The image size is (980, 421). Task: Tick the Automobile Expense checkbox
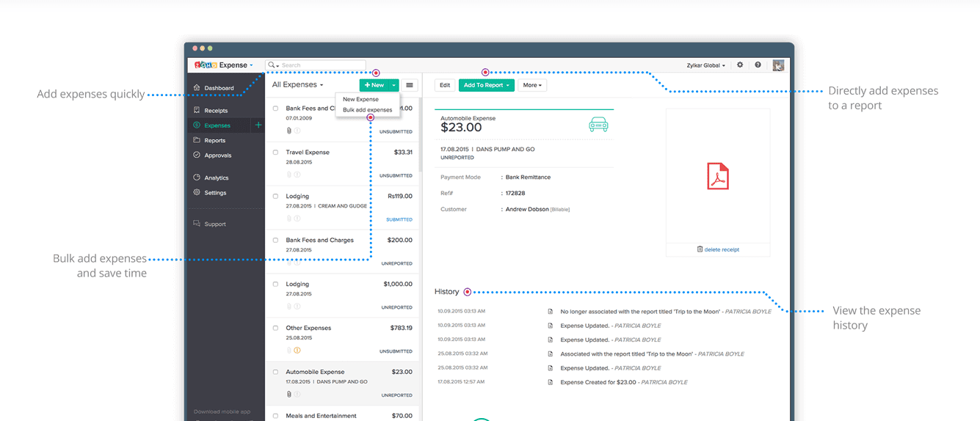click(x=275, y=372)
